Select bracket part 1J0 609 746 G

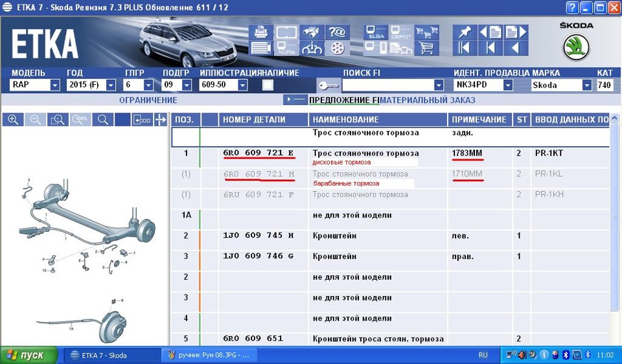point(259,256)
